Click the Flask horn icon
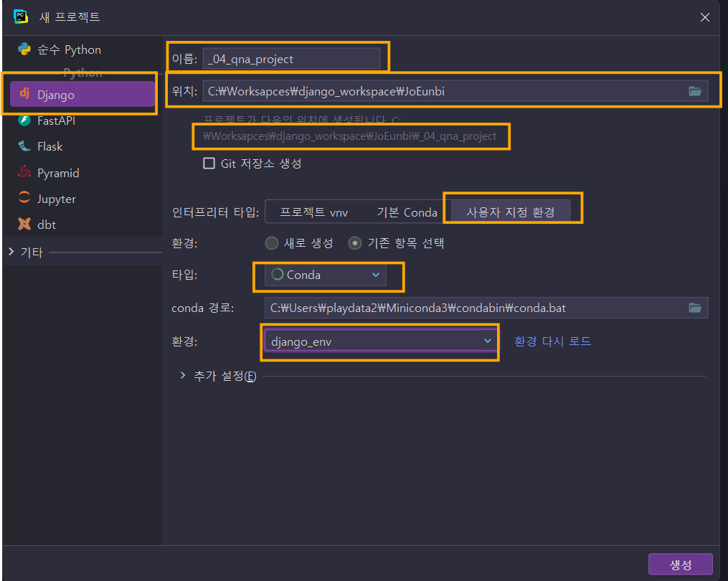Screen dimensions: 728x581 coord(24,146)
